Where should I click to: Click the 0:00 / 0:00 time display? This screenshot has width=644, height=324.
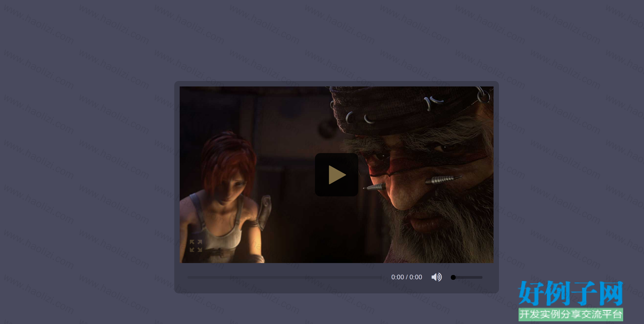[406, 277]
